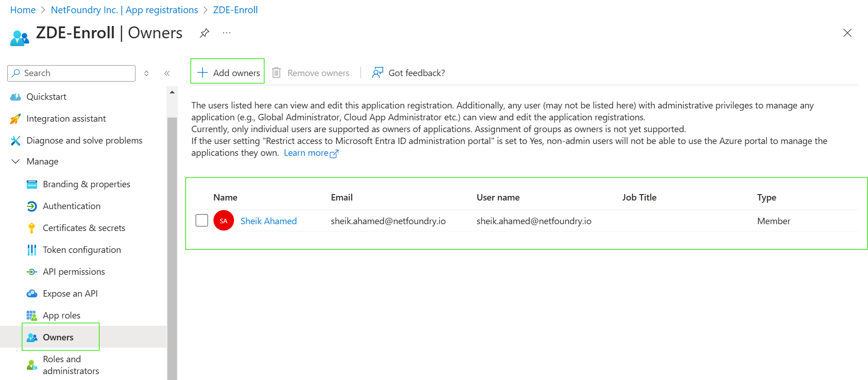Close the Owners blade
The width and height of the screenshot is (868, 380).
tap(847, 33)
